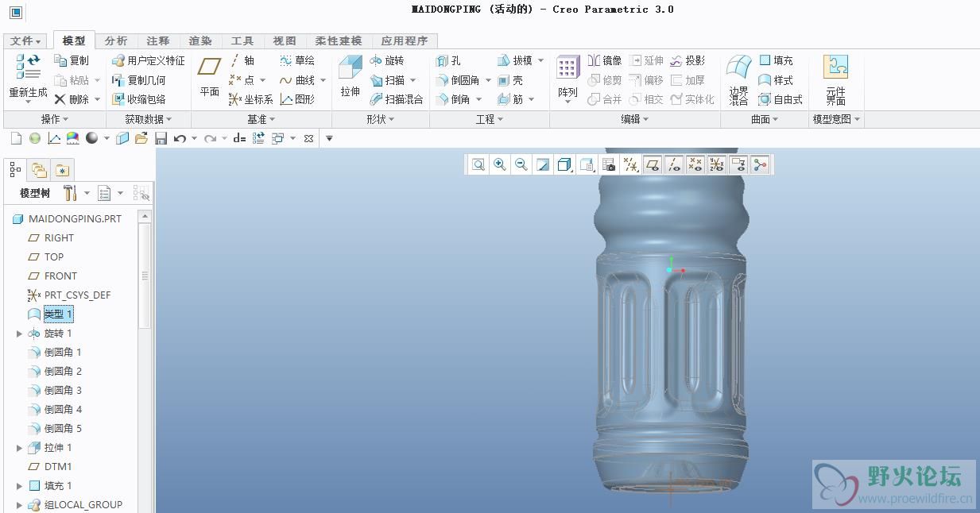
Task: Toggle coordinate system display in graphics toolbar
Action: click(x=717, y=164)
